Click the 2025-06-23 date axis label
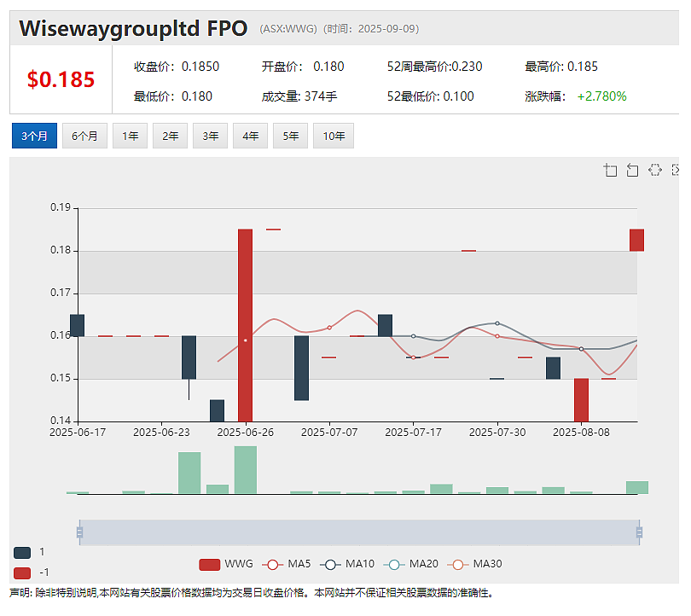 point(161,433)
